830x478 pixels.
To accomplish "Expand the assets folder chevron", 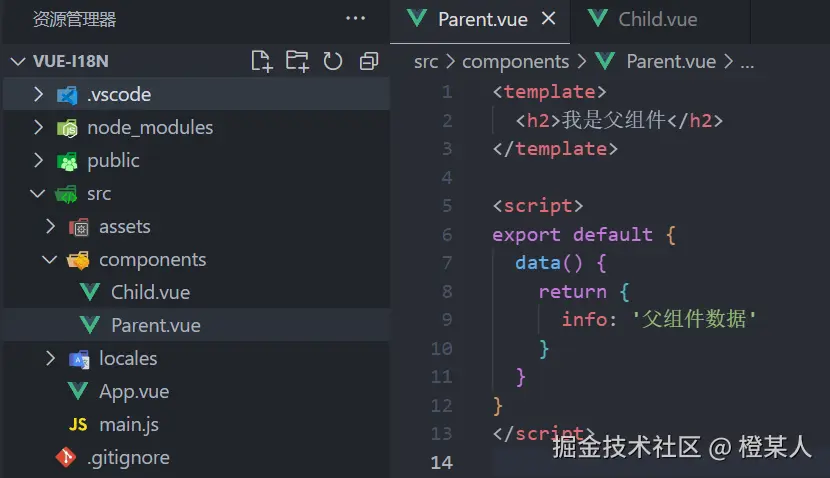I will tap(50, 227).
